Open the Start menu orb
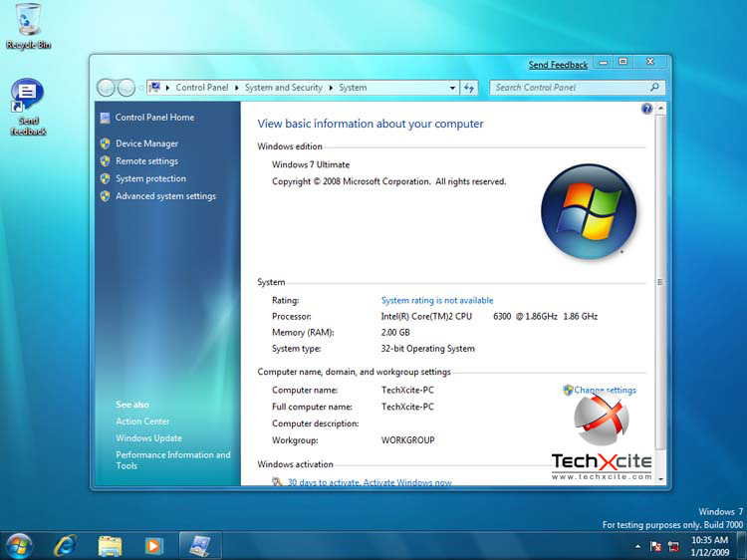This screenshot has width=747, height=560. click(x=19, y=546)
